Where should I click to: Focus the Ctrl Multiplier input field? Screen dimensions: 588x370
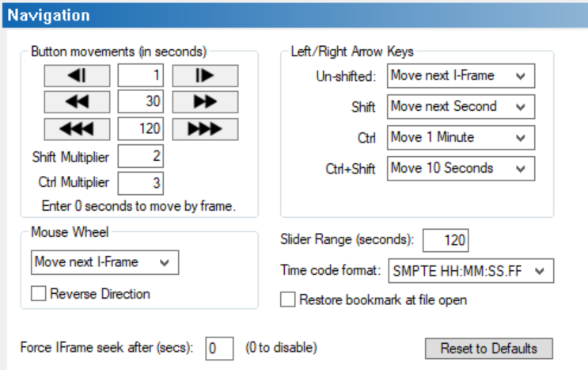pyautogui.click(x=141, y=183)
